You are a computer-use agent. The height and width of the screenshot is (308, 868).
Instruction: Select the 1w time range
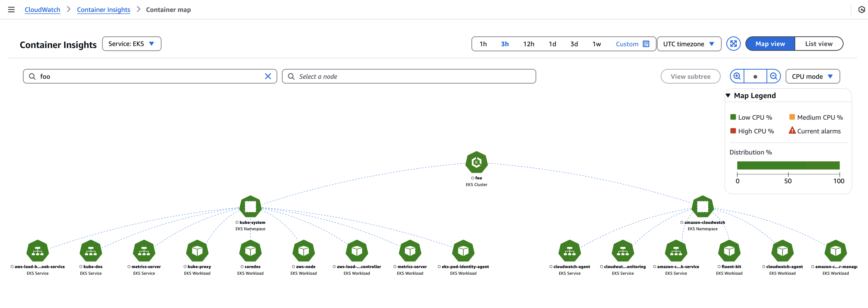click(597, 44)
